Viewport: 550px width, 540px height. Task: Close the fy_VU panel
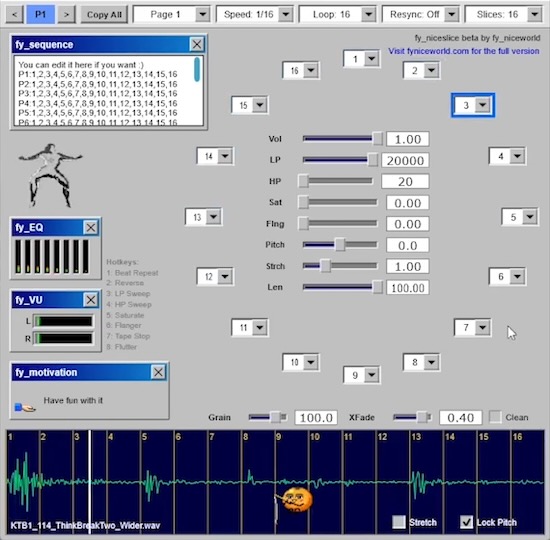(x=91, y=300)
